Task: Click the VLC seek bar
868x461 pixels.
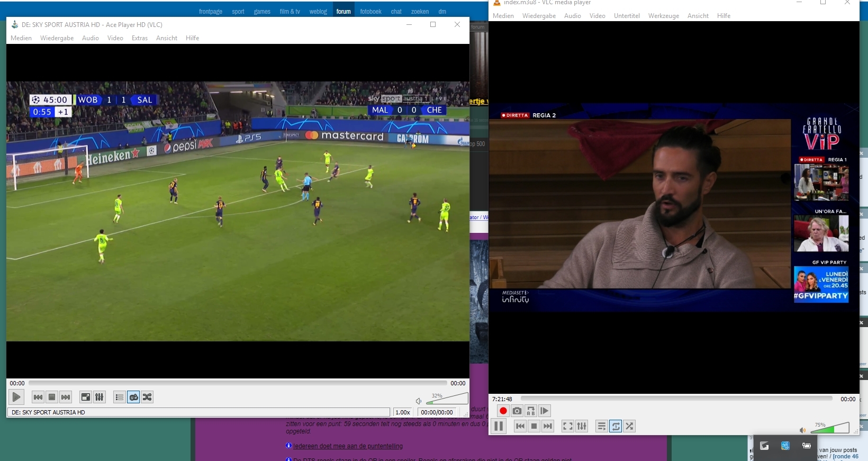Action: [x=677, y=398]
